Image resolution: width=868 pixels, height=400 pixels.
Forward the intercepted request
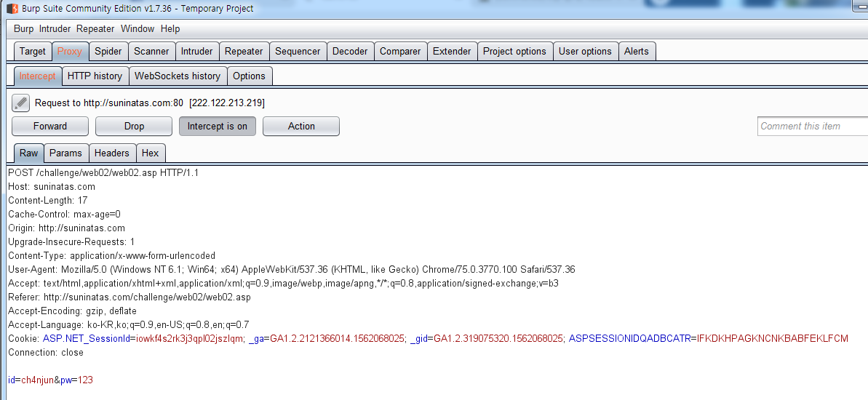click(49, 126)
